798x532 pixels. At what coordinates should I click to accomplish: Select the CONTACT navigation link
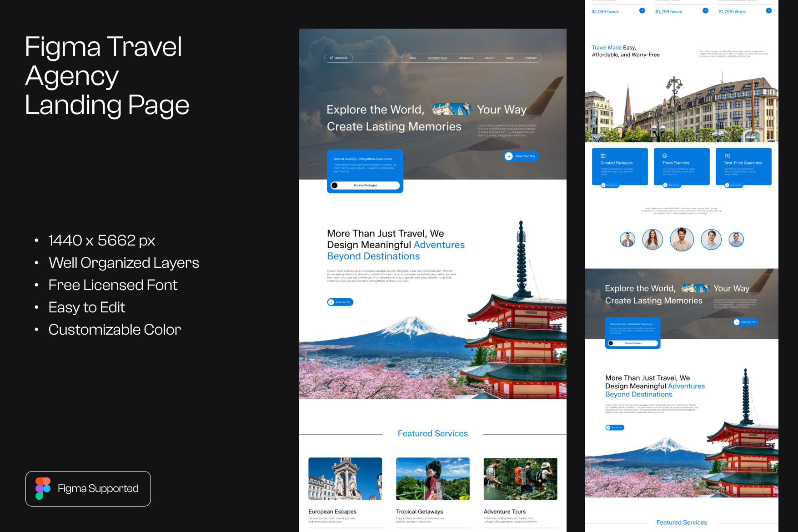tap(531, 58)
